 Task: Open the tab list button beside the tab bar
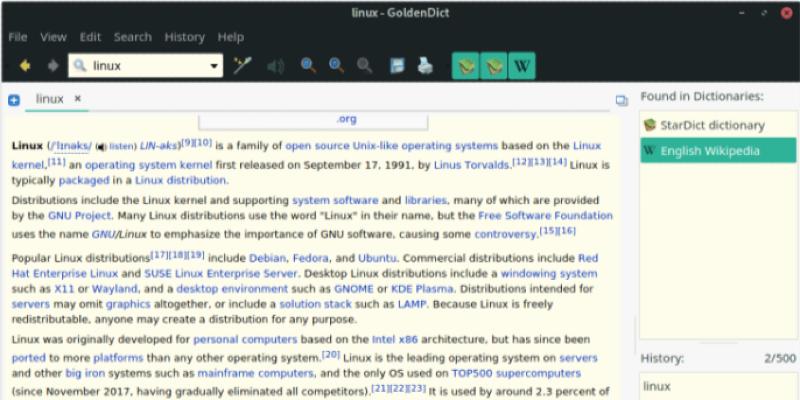click(x=621, y=100)
